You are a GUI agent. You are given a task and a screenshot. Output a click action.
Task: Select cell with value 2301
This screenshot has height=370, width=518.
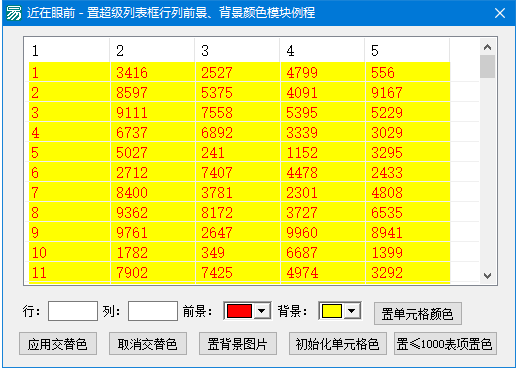pos(322,192)
